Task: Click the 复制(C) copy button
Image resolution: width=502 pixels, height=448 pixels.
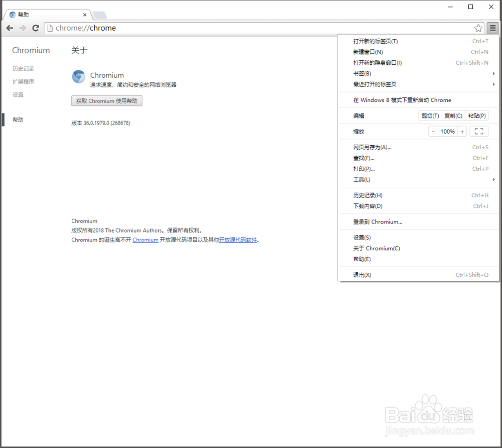Action: pos(453,116)
